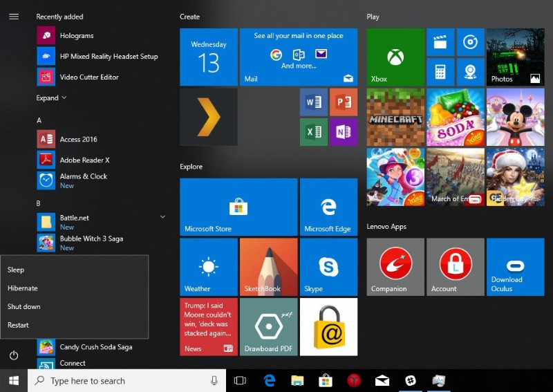Open the Photos tile
The width and height of the screenshot is (553, 392).
pyautogui.click(x=515, y=57)
